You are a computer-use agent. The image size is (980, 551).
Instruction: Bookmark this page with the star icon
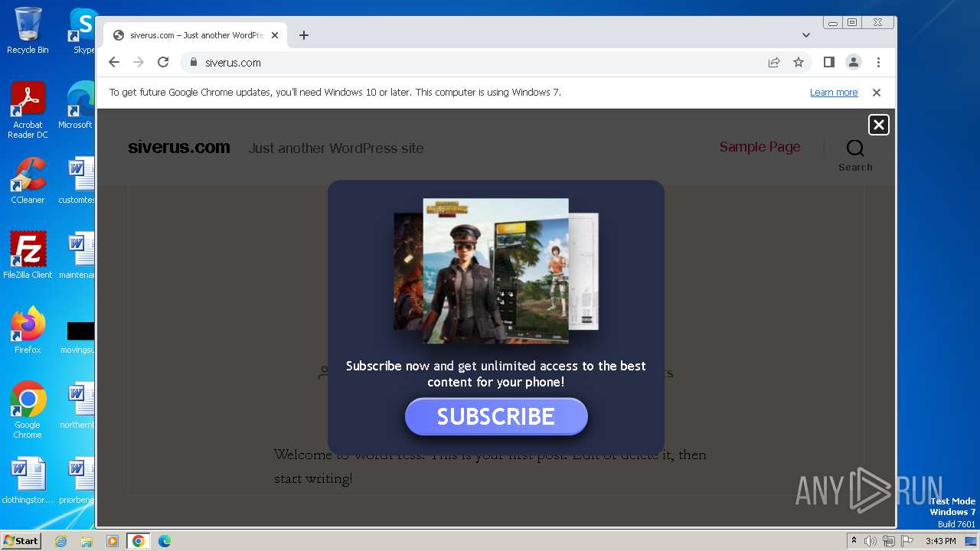[x=799, y=62]
